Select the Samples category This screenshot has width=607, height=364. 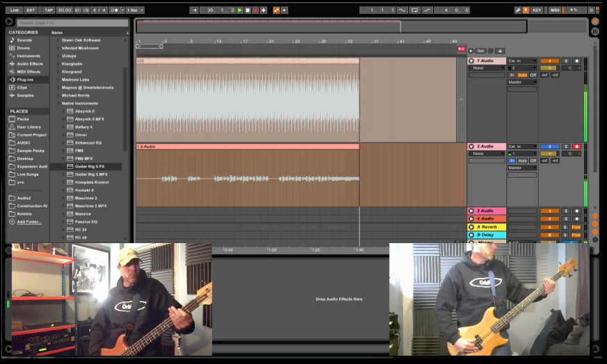[x=25, y=95]
